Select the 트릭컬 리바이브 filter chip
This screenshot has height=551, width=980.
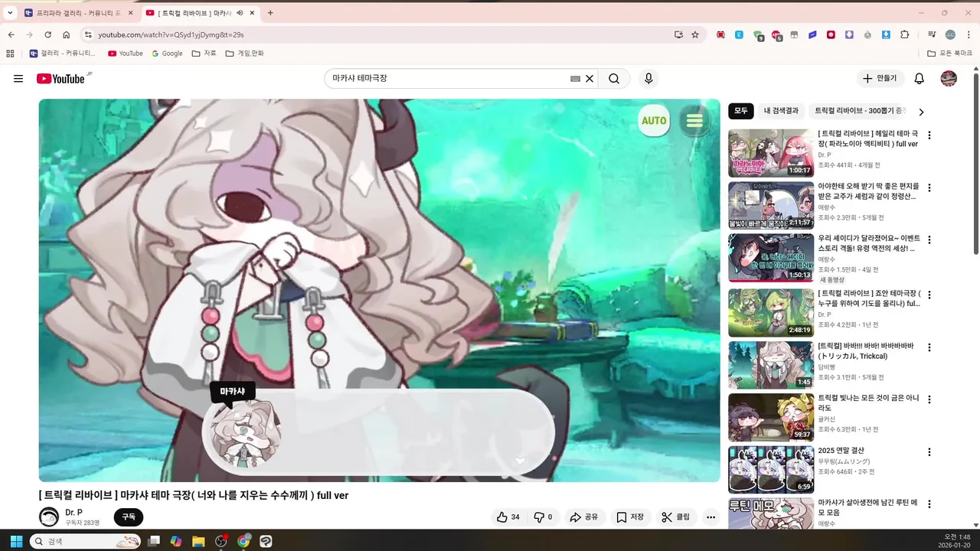pos(860,111)
